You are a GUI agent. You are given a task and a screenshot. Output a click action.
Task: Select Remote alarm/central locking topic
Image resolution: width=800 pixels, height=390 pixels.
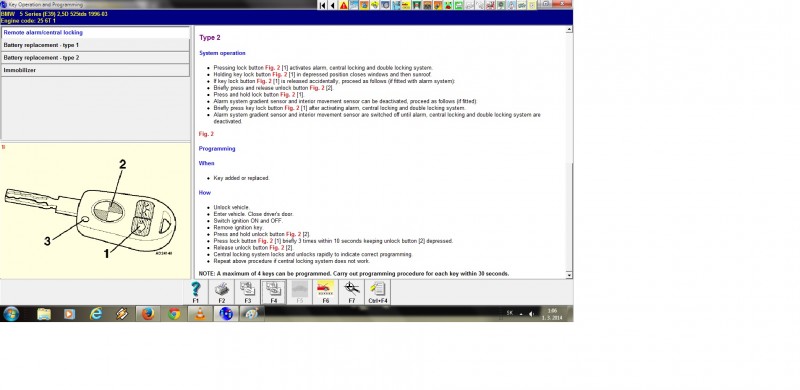95,32
